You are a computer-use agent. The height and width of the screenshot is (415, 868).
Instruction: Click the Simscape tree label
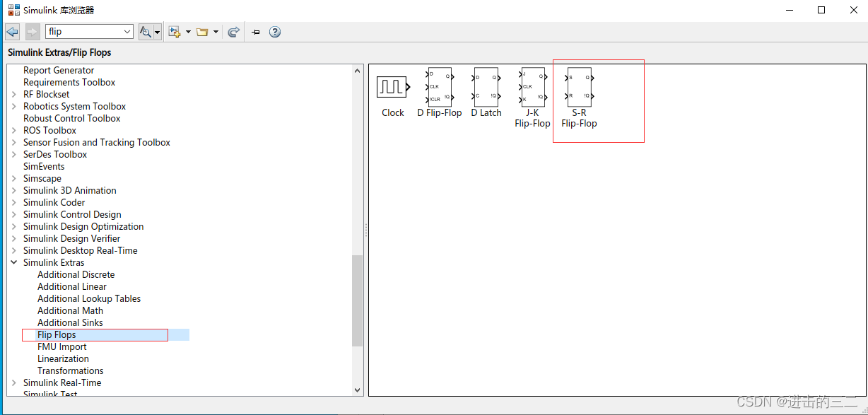[x=42, y=178]
